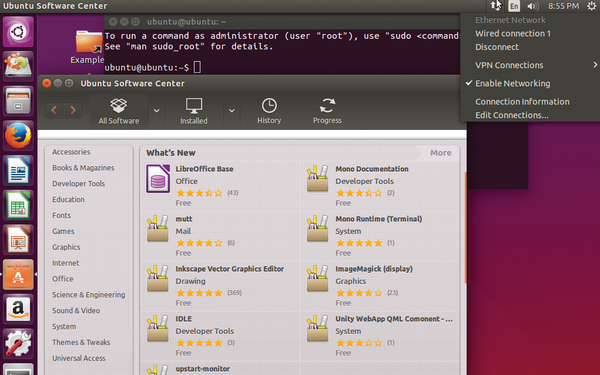Viewport: 600px width, 375px height.
Task: Click the terminal command prompt line
Action: coord(152,68)
